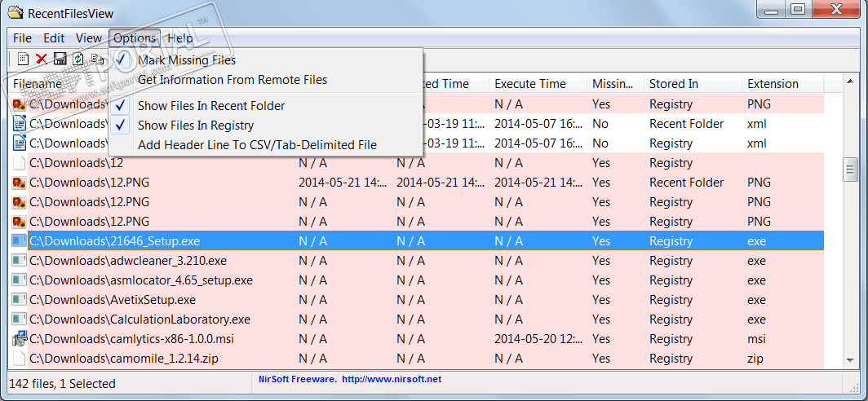Enable Get Information From Remote Files
Screen dimensions: 868x401
[x=232, y=80]
